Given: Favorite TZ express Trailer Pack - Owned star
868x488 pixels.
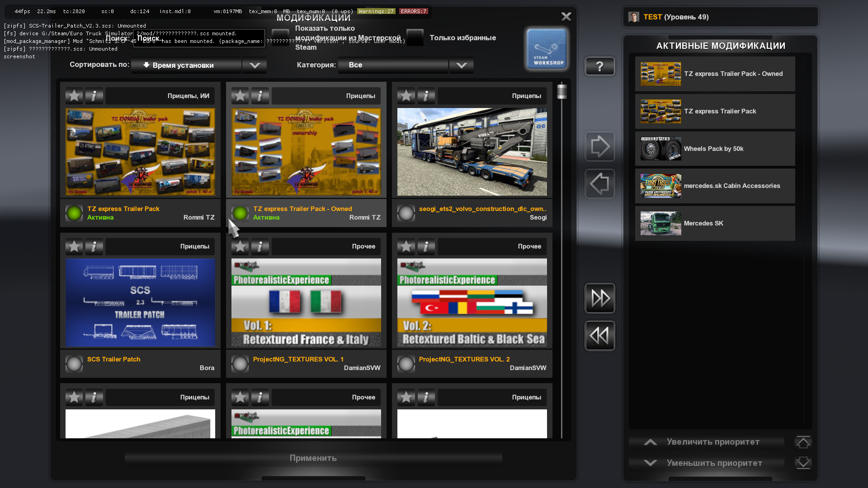Looking at the screenshot, I should pyautogui.click(x=240, y=96).
